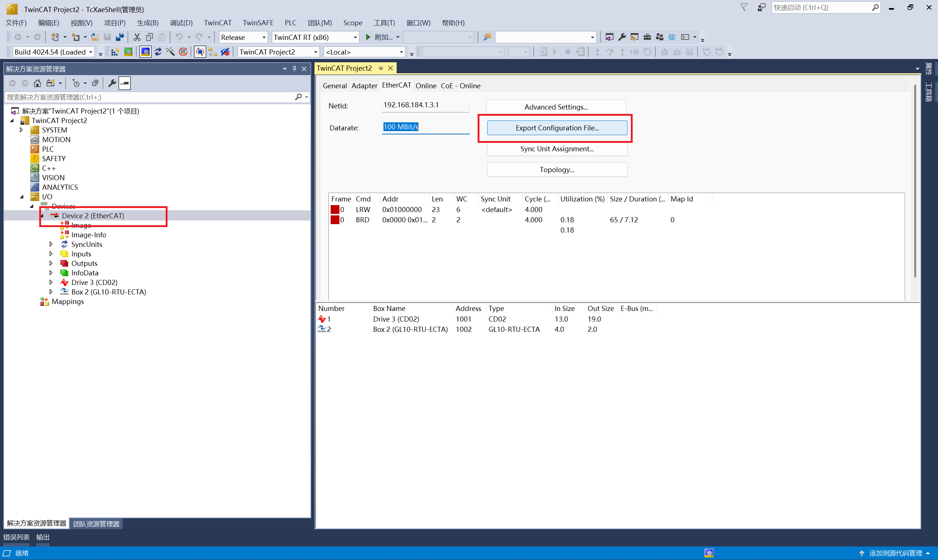Open the TwinCAT RT (x86) platform dropdown
This screenshot has width=938, height=560.
(x=355, y=37)
